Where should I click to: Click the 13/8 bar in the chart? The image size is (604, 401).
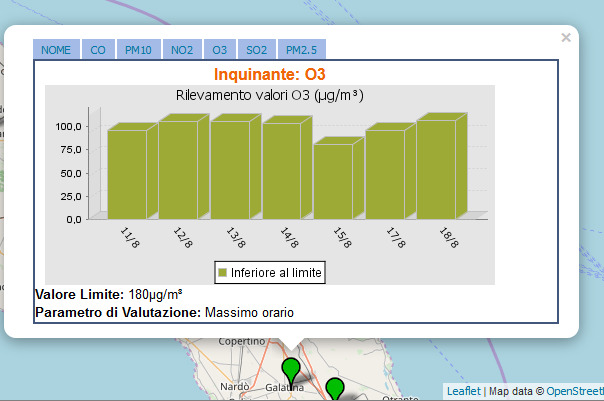230,168
